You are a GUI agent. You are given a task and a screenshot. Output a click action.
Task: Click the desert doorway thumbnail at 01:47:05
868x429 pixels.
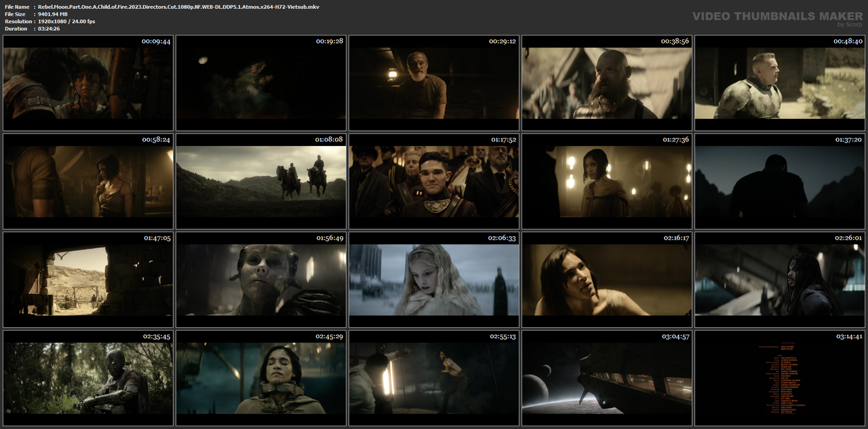88,280
